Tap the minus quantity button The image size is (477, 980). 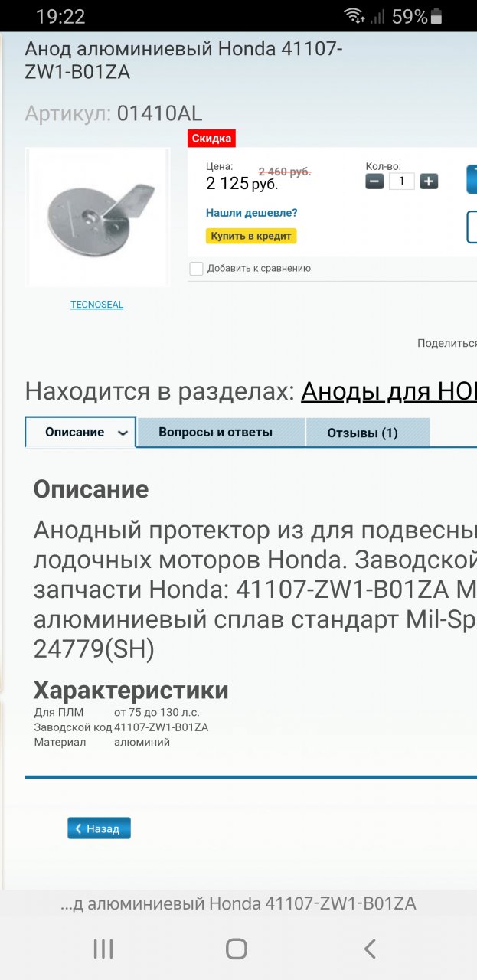(x=374, y=181)
